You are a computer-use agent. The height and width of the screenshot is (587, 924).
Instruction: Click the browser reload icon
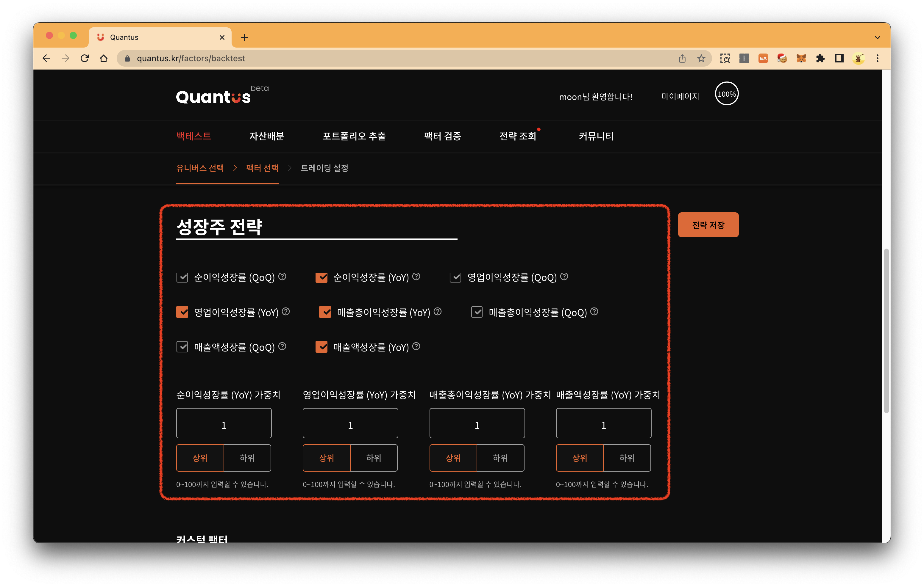pyautogui.click(x=85, y=58)
